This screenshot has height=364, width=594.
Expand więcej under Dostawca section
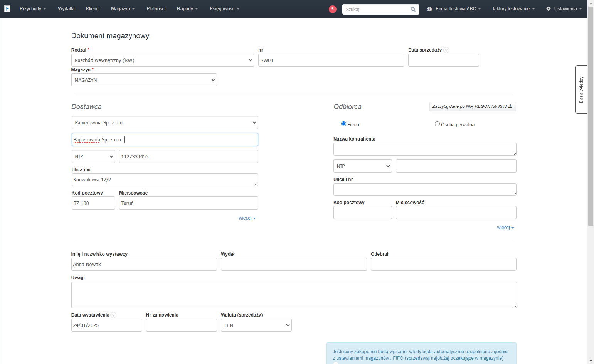(247, 218)
